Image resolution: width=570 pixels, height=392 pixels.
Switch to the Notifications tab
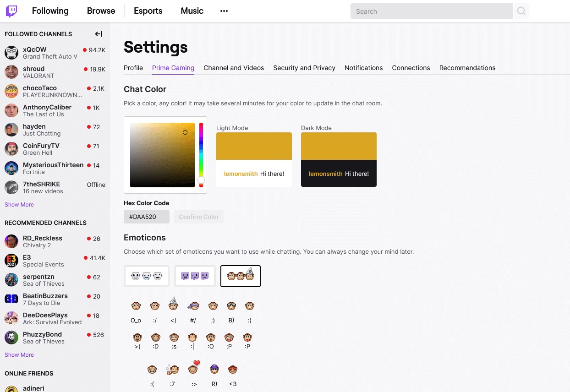(364, 68)
